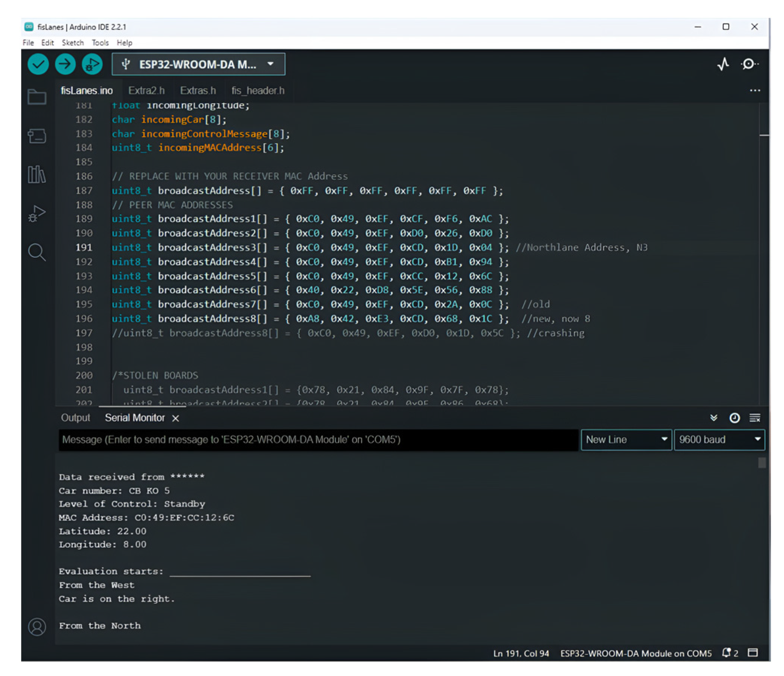Screen dimensions: 784x676
Task: Toggle timestamp clock in the Serial Monitor
Action: [735, 418]
